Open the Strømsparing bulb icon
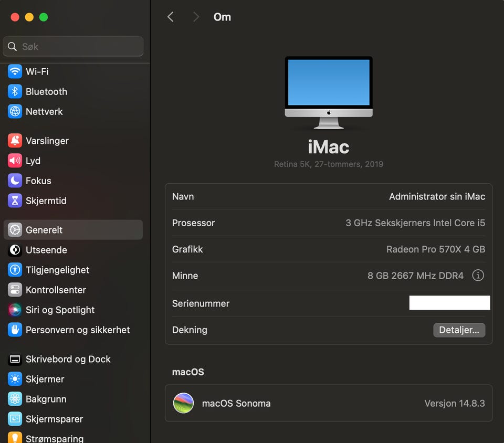 (15, 438)
